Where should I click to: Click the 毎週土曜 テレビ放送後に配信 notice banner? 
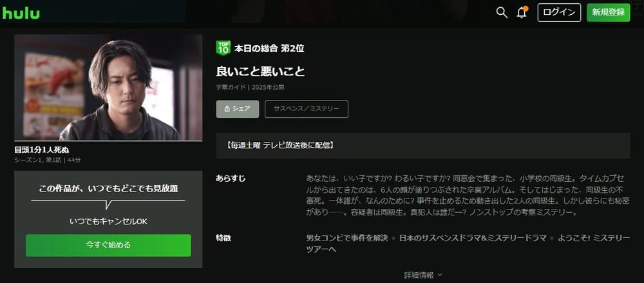[x=423, y=146]
